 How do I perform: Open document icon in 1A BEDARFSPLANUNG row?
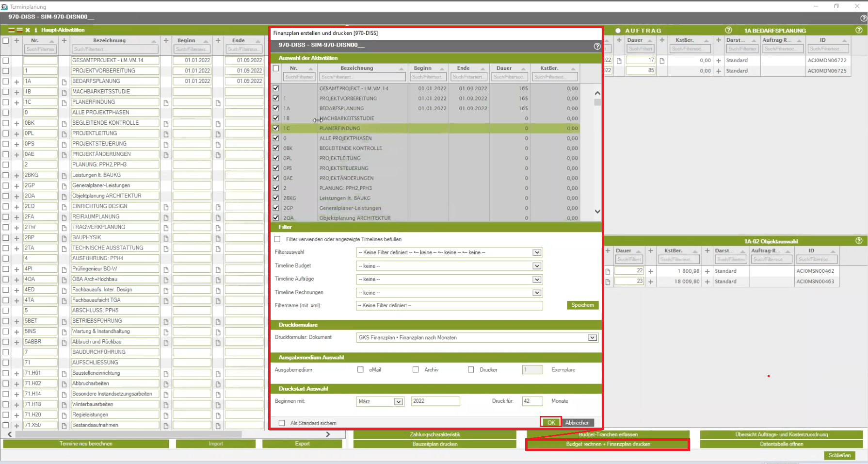click(x=64, y=82)
